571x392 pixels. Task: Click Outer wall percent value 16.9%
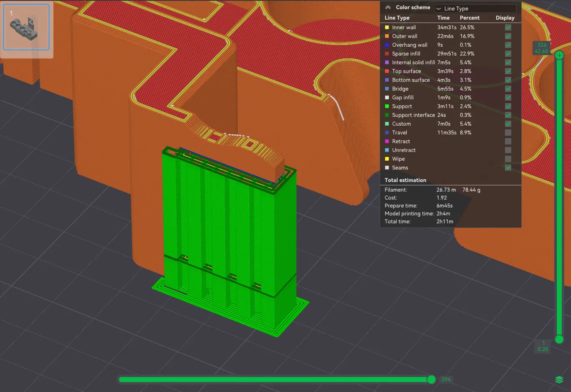467,36
